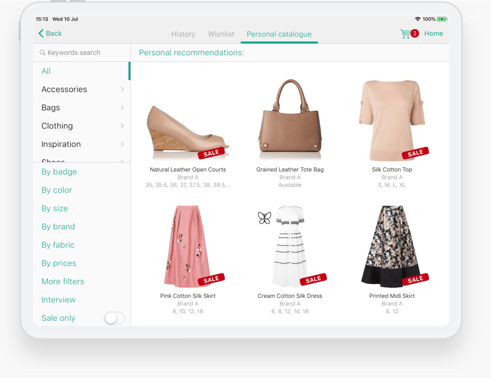Filter By color
491x378 pixels.
[x=56, y=190]
